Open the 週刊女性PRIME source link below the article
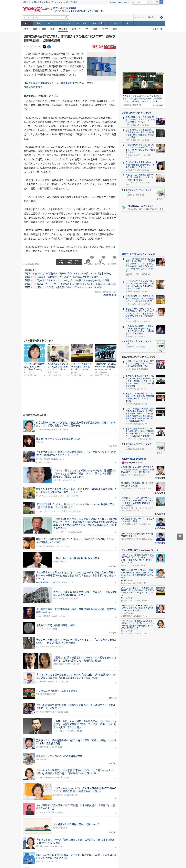Screen dimensions: 186x868 110,295
